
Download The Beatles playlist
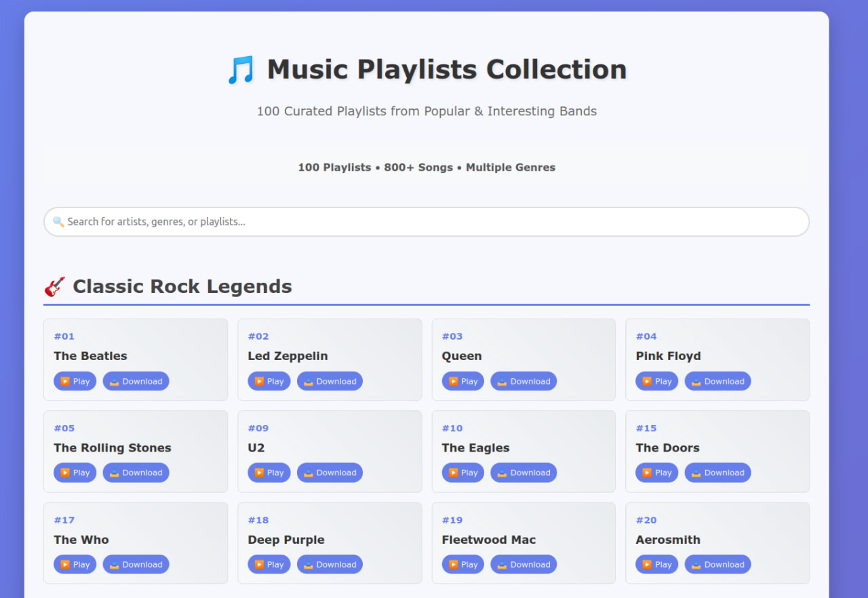(136, 381)
